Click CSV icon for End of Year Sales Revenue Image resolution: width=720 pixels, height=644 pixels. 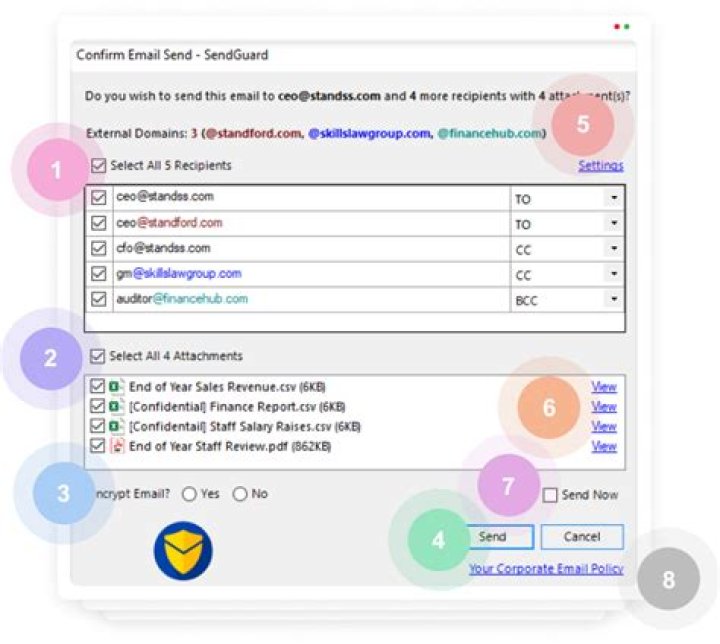point(115,387)
